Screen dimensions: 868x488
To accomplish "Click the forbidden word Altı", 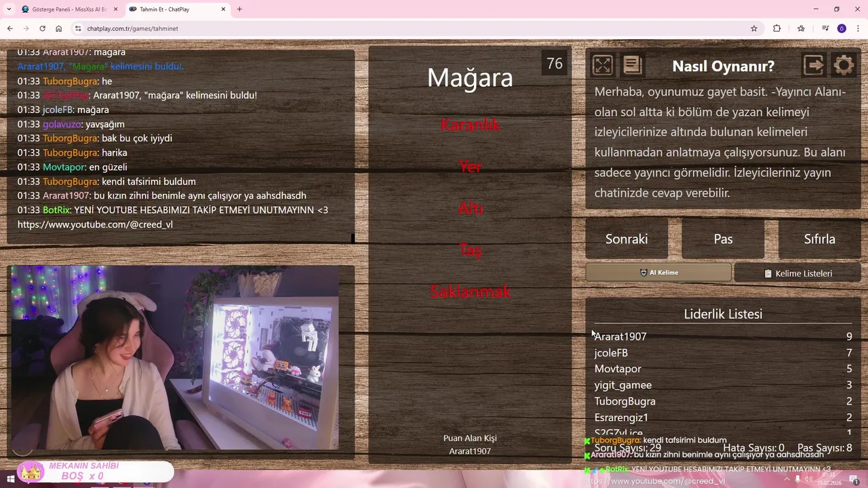I will tap(470, 208).
